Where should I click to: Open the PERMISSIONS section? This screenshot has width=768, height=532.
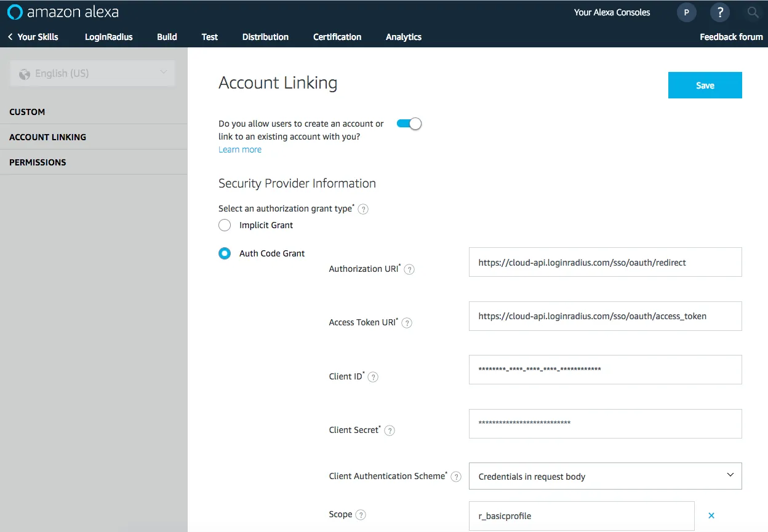click(x=38, y=162)
